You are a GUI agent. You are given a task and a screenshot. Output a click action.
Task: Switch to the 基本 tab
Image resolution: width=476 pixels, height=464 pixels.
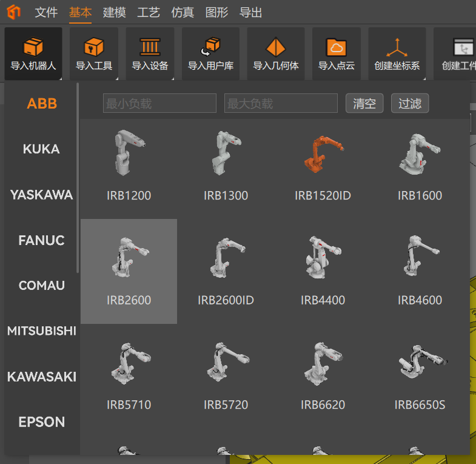pos(80,13)
